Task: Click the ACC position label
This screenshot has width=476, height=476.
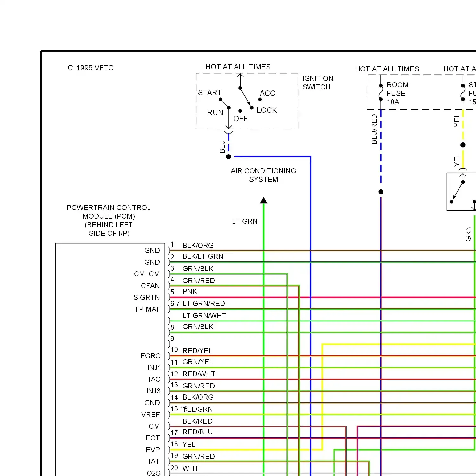Action: [268, 93]
